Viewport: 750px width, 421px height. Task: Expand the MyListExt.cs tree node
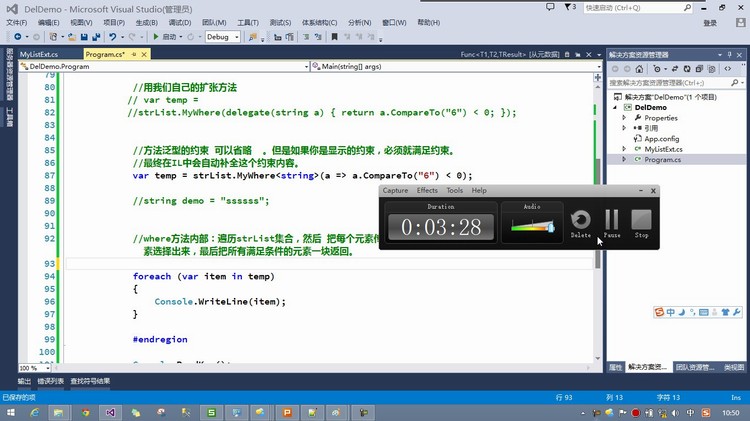tap(624, 149)
